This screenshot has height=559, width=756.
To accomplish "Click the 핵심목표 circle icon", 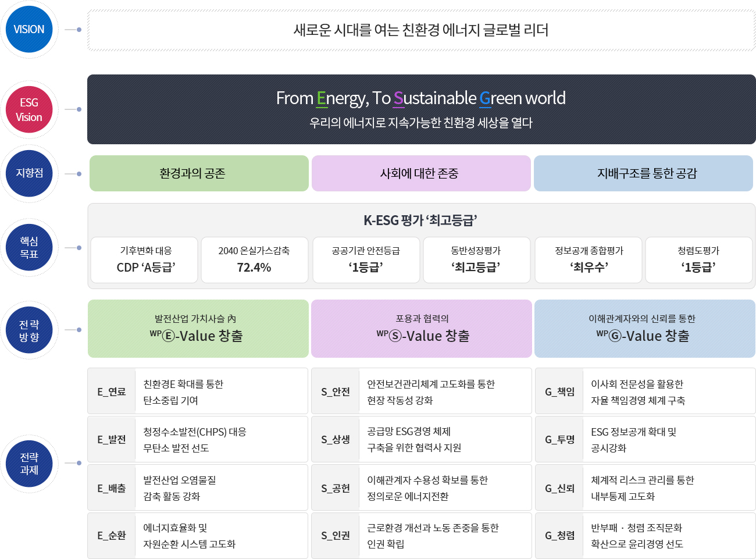I will [29, 247].
